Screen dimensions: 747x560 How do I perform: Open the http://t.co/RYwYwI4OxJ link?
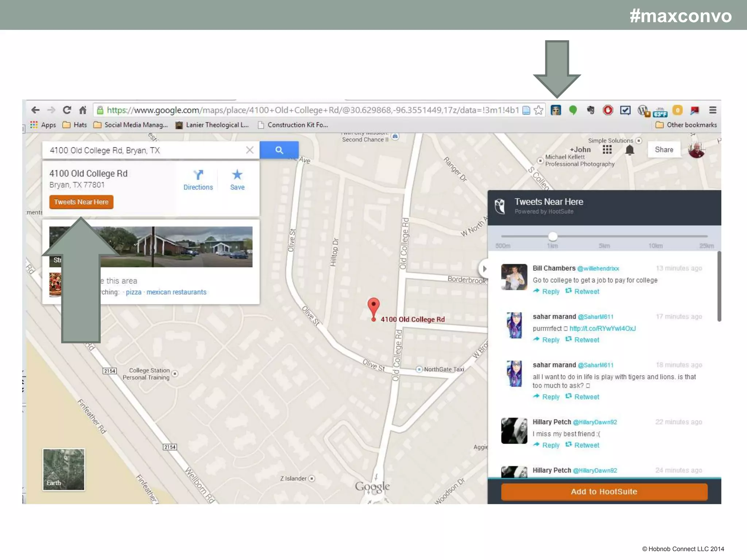[x=603, y=328]
